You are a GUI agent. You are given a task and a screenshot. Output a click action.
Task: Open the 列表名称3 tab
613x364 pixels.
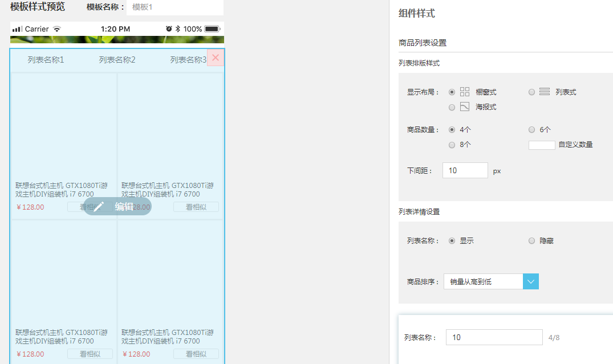pos(188,60)
